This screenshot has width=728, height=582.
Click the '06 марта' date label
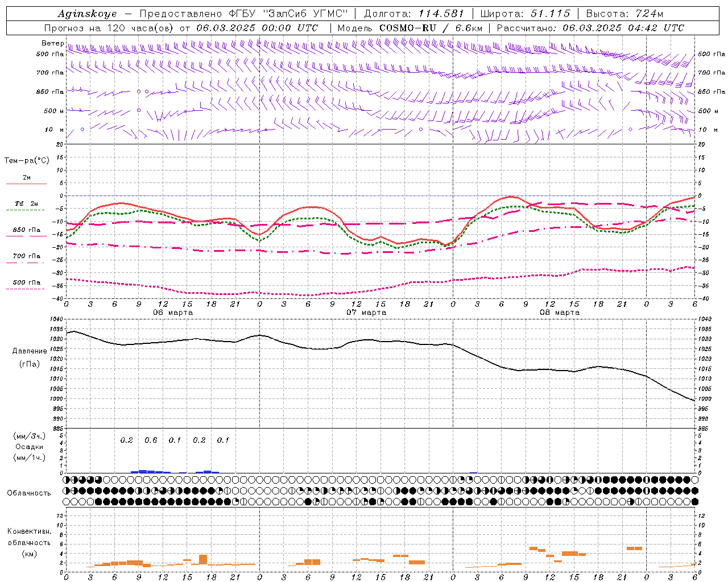coord(173,313)
